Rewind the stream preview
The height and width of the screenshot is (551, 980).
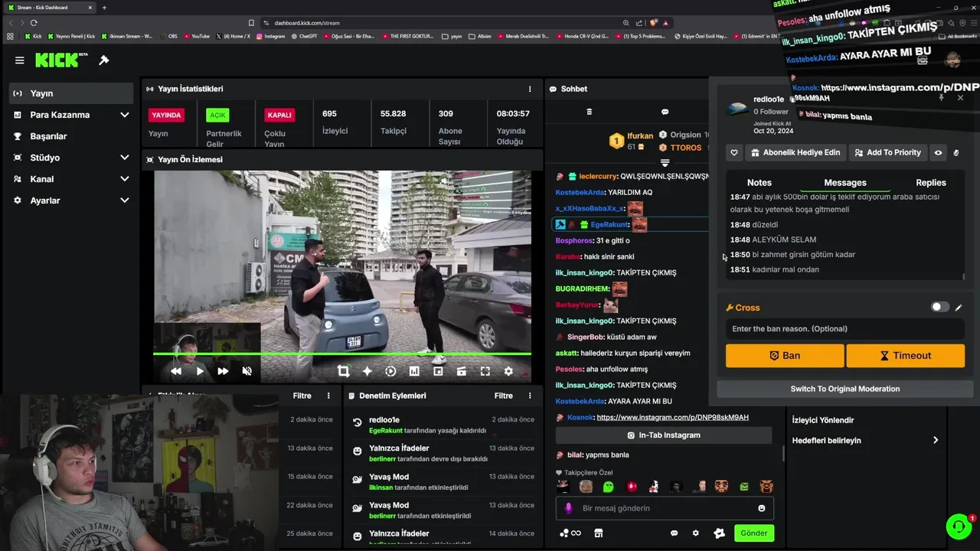176,371
